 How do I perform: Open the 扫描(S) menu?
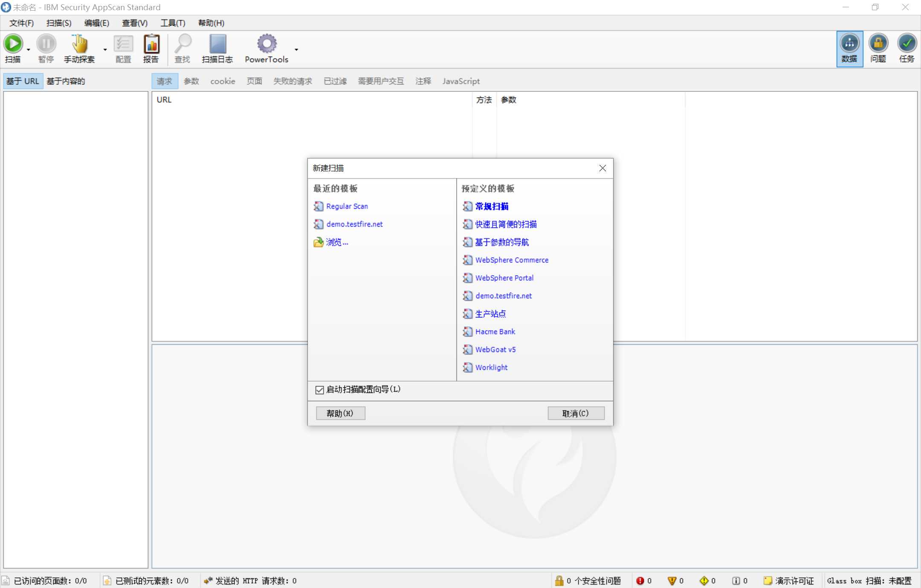(59, 23)
